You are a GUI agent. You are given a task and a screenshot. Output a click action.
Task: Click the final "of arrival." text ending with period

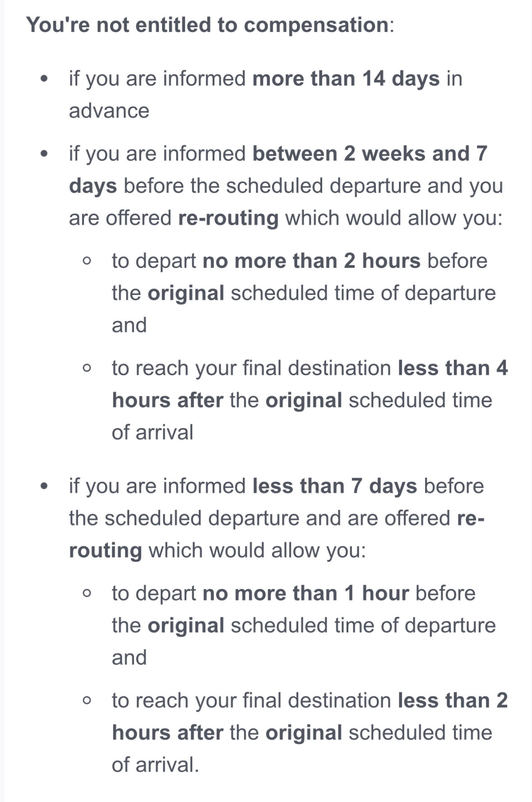(x=155, y=765)
